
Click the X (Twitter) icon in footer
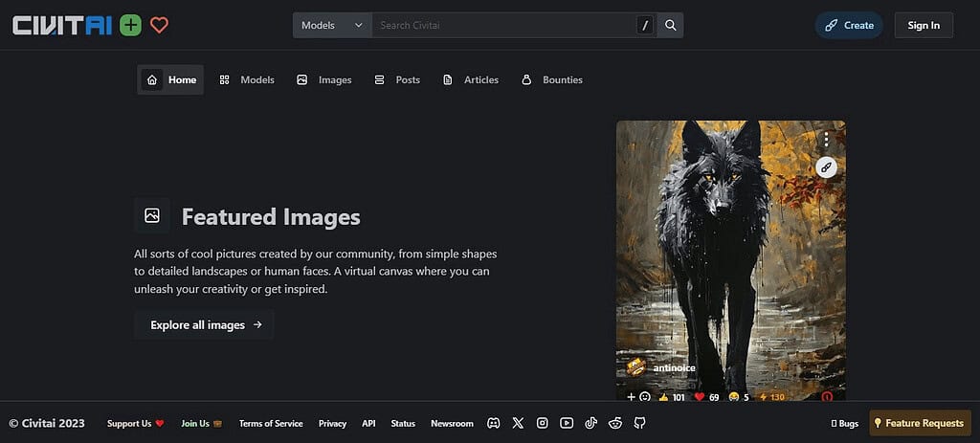(518, 423)
